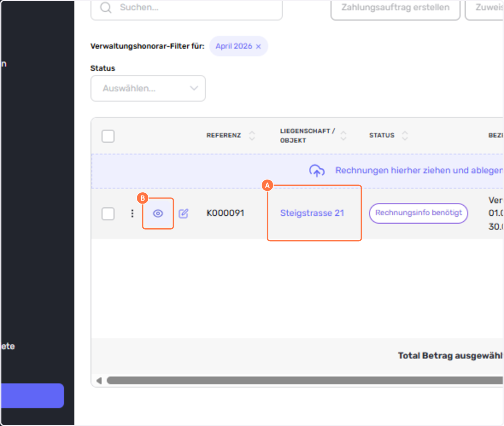Screen dimensions: 504x426
Task: View invoice K000091 via eye icon
Action: (158, 214)
